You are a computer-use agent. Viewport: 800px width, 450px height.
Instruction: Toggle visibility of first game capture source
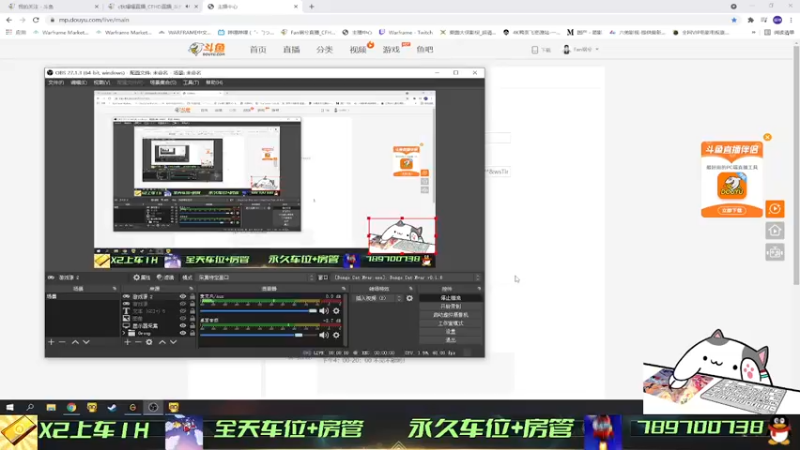pyautogui.click(x=183, y=296)
